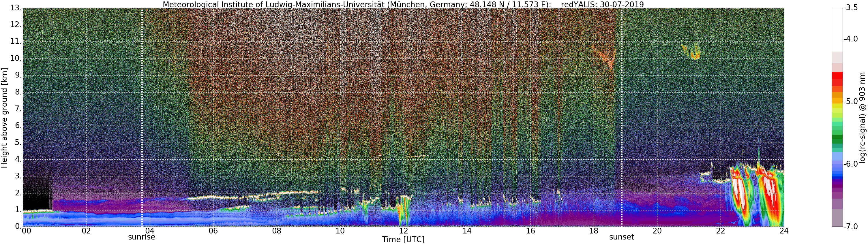
Task: Click the height axis tick label '12.'
Action: pyautogui.click(x=16, y=25)
